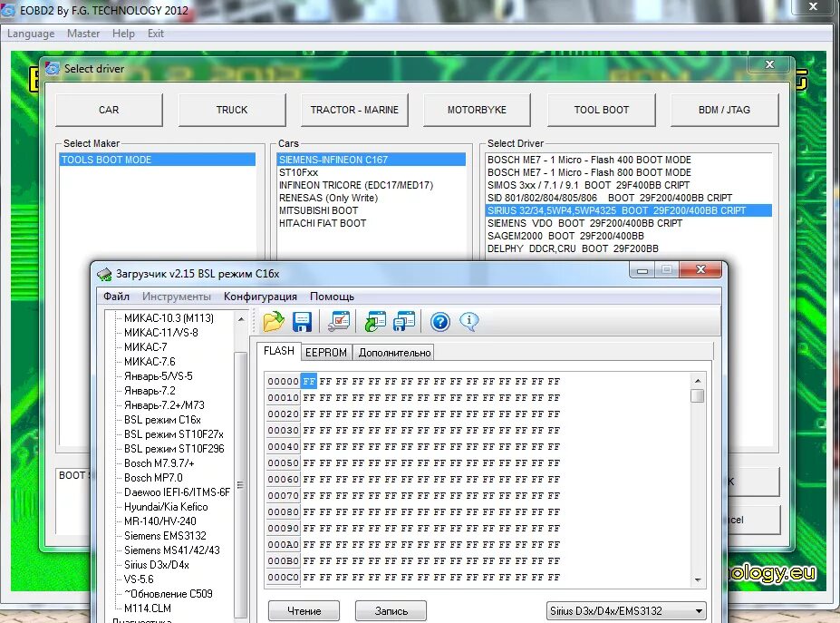Select BSL режим C16x tree item
Viewport: 840px width, 623px height.
pyautogui.click(x=162, y=419)
